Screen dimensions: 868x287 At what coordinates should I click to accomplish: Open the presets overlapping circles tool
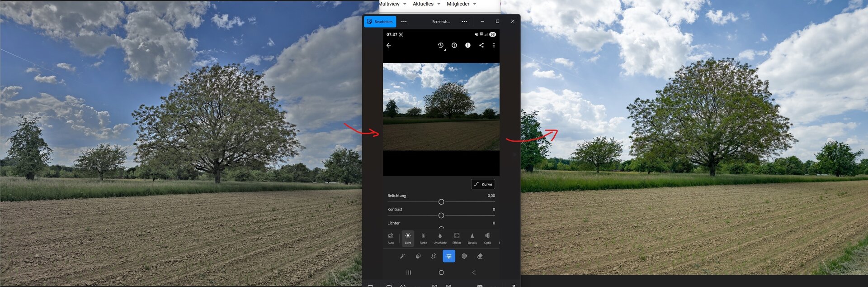click(418, 256)
